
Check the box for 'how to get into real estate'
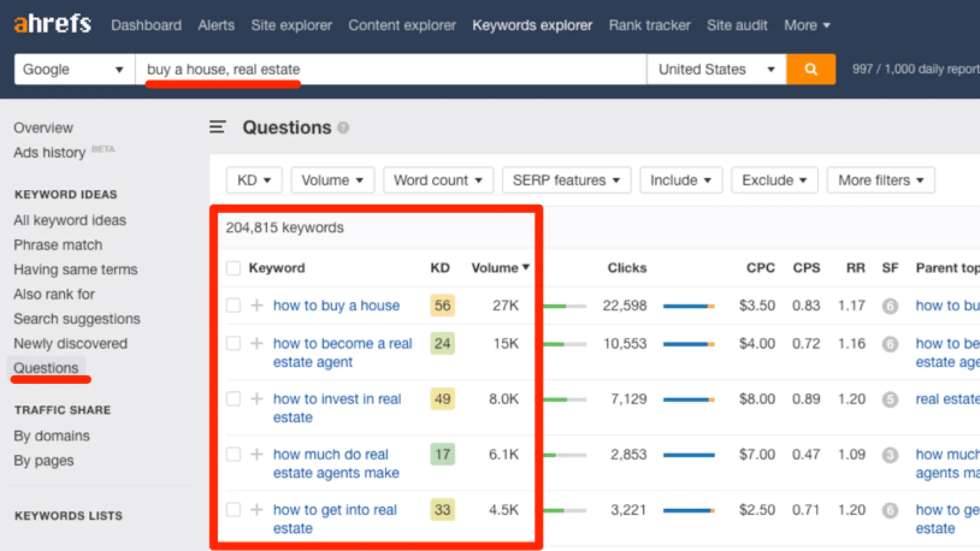coord(233,509)
